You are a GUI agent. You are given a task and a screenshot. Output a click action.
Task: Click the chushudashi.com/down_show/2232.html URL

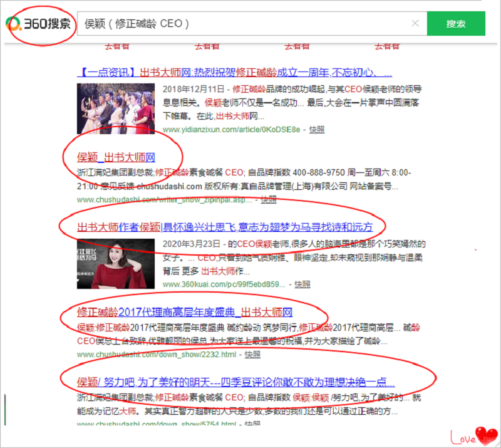coord(157,354)
